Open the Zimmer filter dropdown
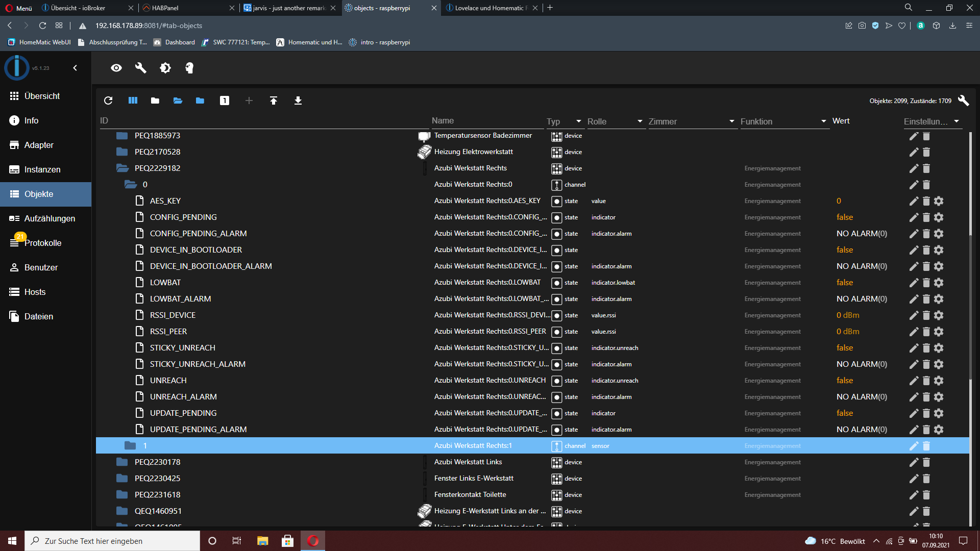Screen dimensions: 980x551 pos(731,121)
